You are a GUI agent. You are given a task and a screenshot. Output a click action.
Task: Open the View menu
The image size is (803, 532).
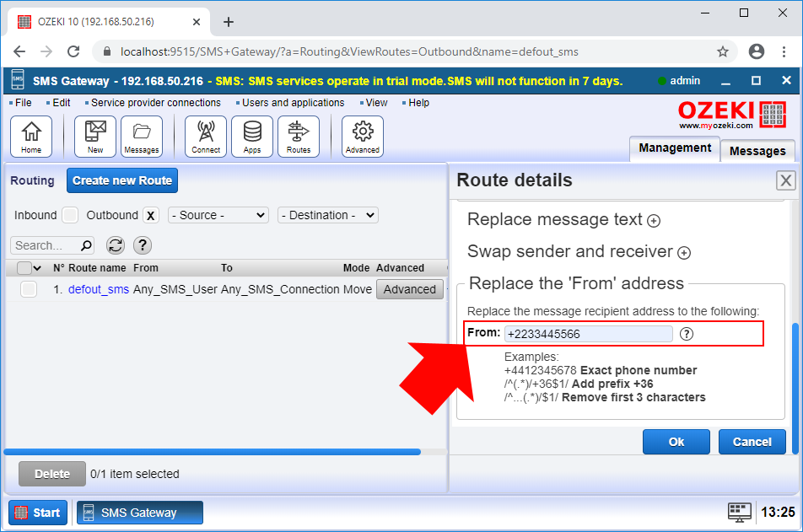[376, 103]
